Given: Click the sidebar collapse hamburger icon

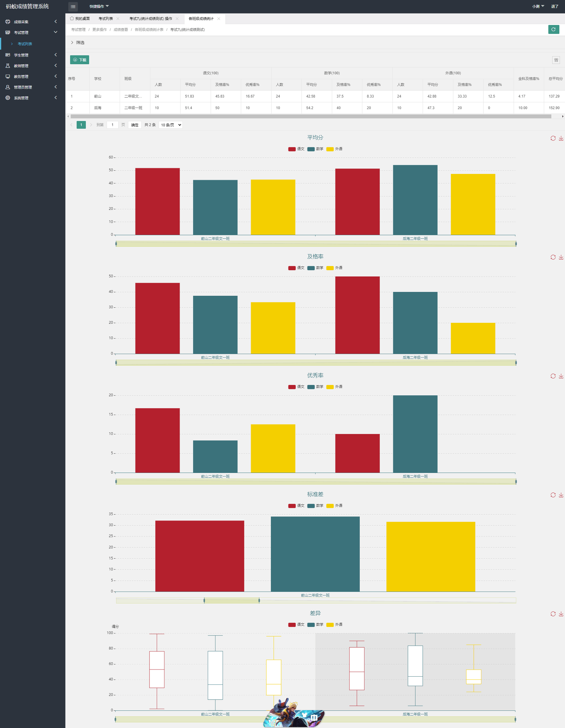Looking at the screenshot, I should tap(73, 6).
